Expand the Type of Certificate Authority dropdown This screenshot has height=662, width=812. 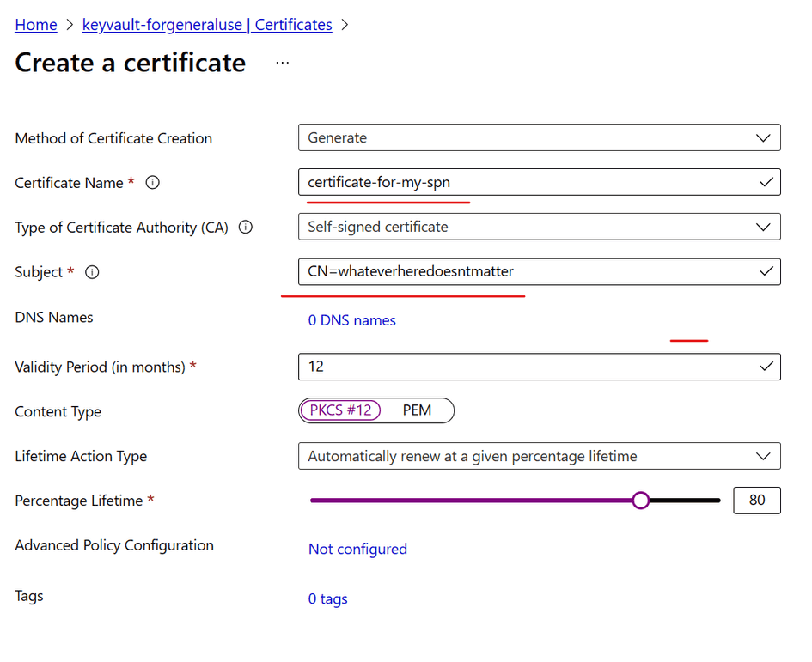(x=764, y=227)
